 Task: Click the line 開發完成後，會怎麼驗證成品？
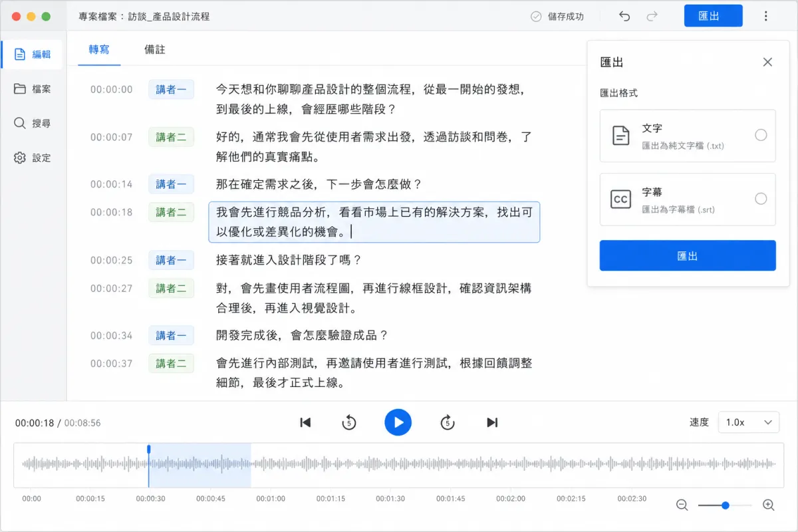pos(302,335)
